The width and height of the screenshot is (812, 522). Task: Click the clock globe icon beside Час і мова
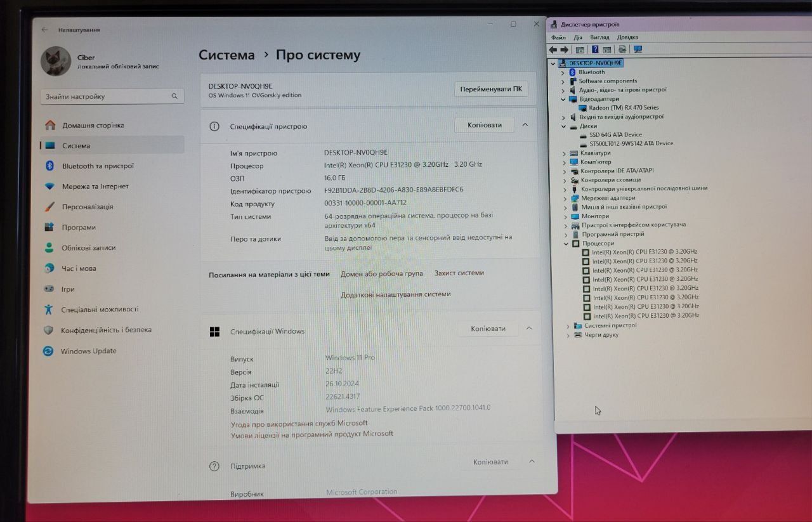[x=49, y=268]
